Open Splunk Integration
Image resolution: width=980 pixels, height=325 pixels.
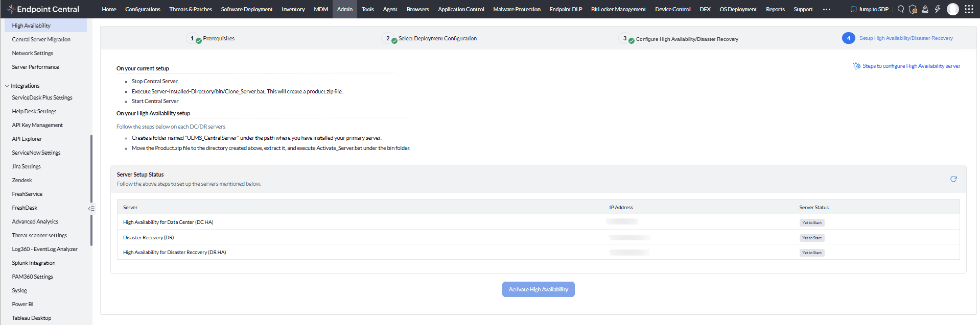(34, 263)
